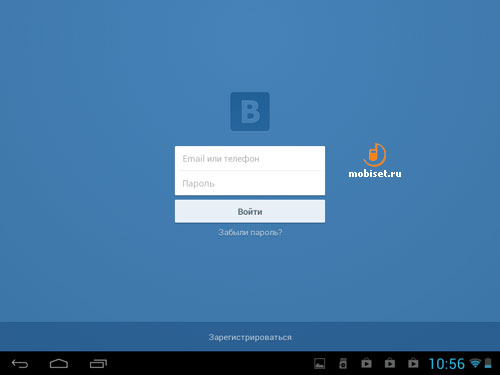Screen dimensions: 500x375
Task: Focus the "Пароль" password field
Action: [x=250, y=183]
